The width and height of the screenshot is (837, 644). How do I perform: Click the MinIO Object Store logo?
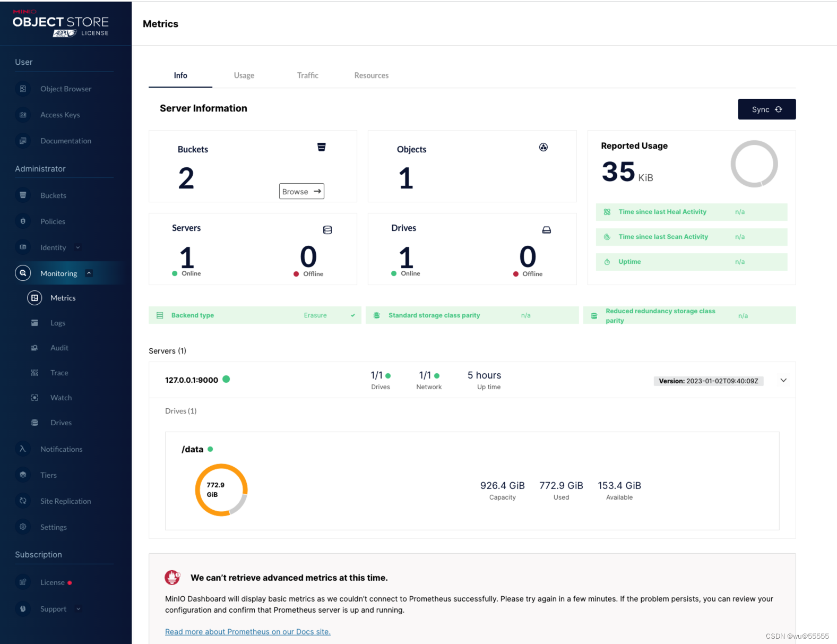pos(61,23)
